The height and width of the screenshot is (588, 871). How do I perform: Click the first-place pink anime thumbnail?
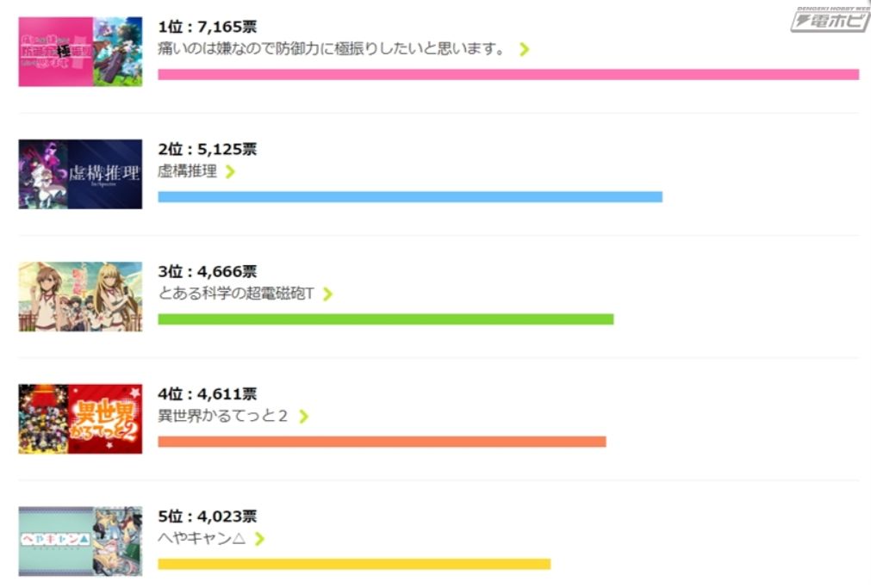pos(80,52)
